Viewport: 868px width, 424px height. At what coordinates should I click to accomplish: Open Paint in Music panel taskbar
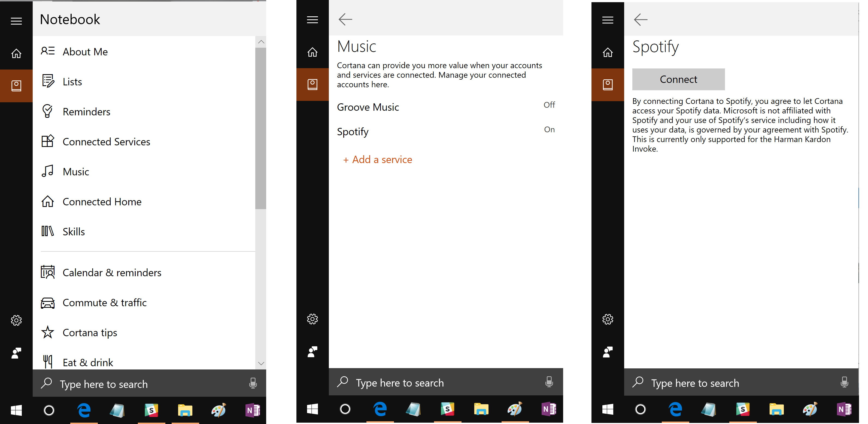coord(515,409)
